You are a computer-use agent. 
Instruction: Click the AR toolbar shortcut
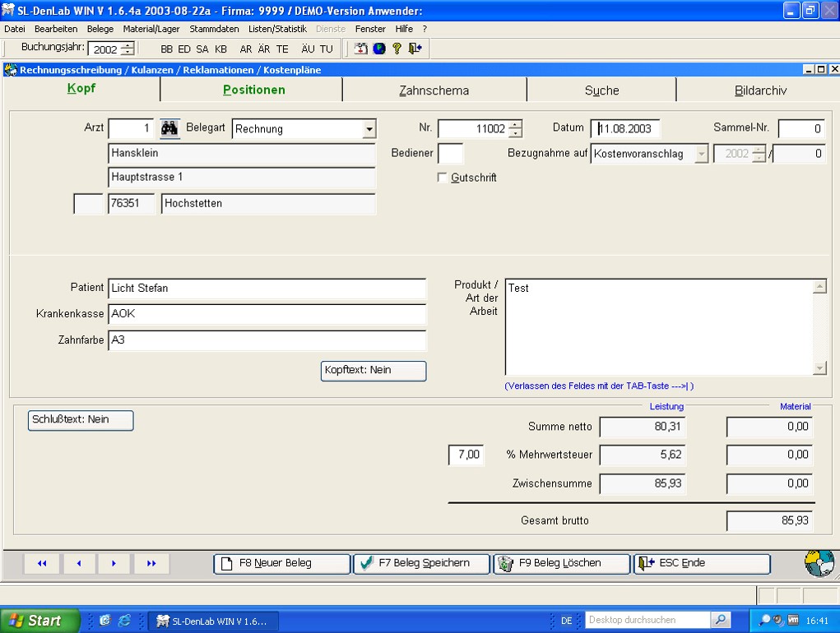point(246,49)
